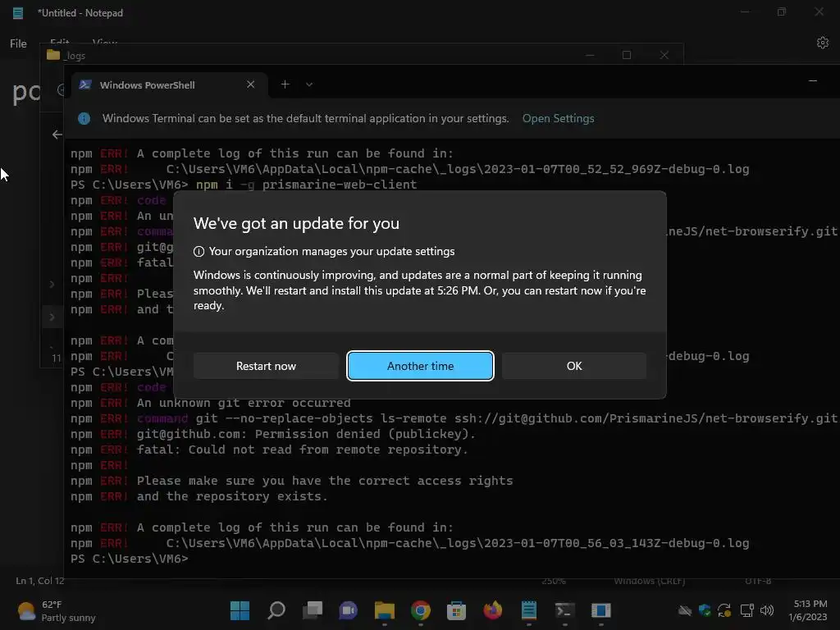Open the blue window app on the taskbar

click(601, 610)
